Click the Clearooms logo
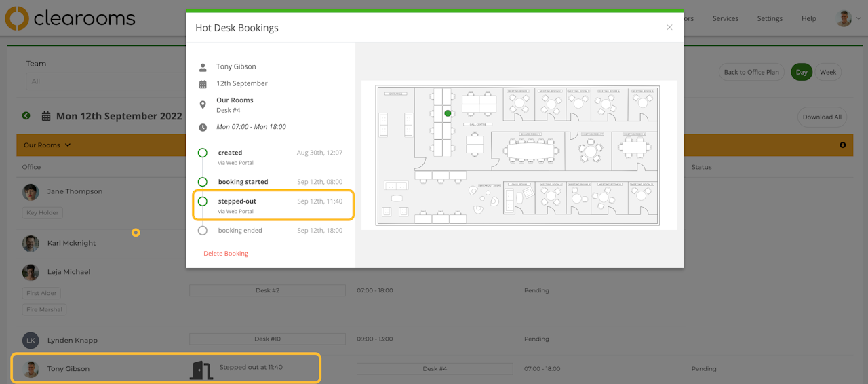The height and width of the screenshot is (384, 868). coord(71,18)
